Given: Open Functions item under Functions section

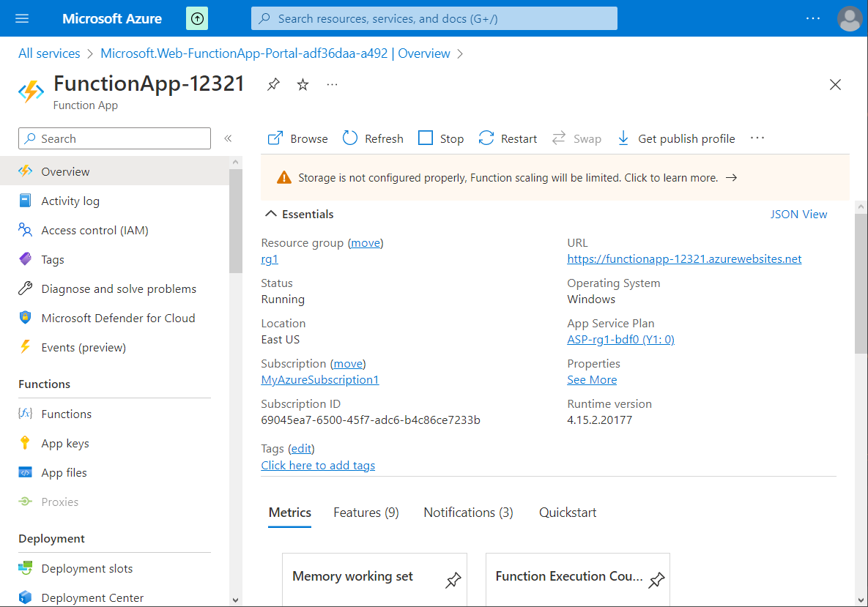Looking at the screenshot, I should pyautogui.click(x=114, y=414).
